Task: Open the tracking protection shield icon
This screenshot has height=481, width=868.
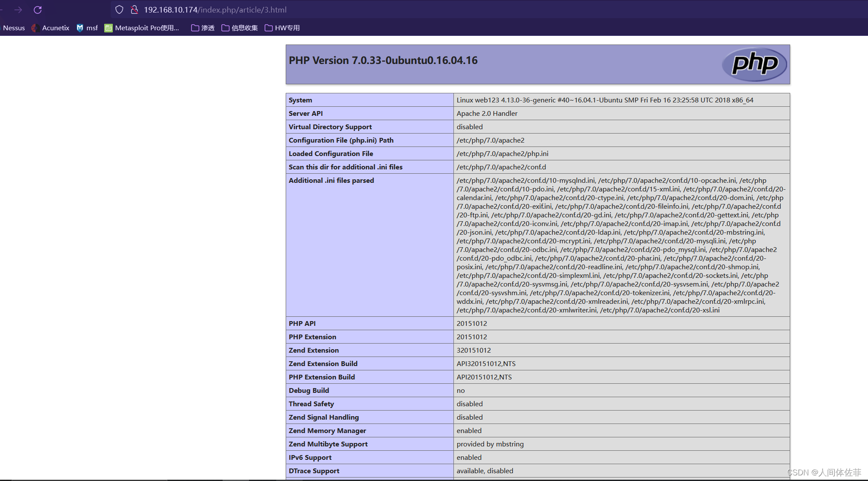Action: (x=119, y=10)
